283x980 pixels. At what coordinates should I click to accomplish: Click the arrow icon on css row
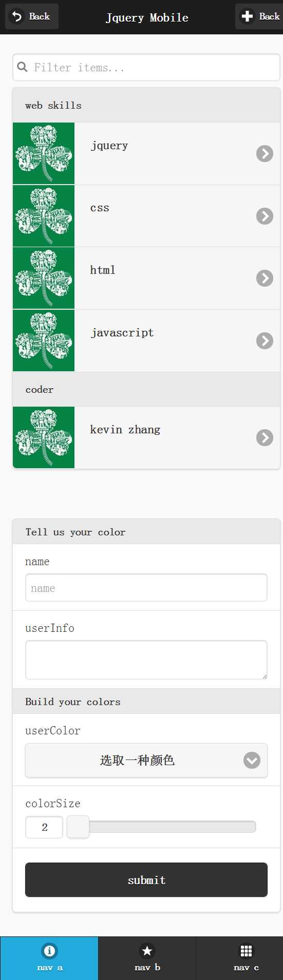point(265,216)
